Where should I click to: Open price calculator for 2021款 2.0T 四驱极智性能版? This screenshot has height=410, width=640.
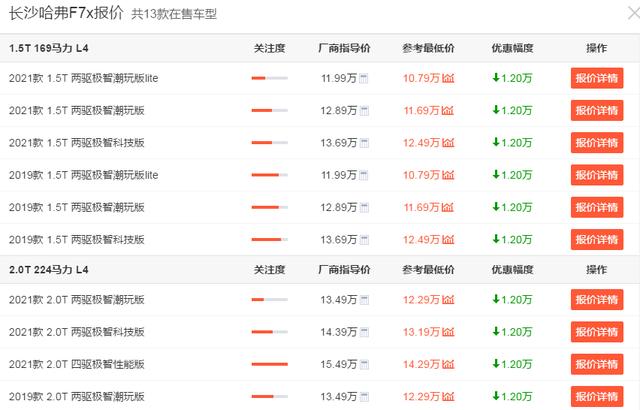[364, 364]
